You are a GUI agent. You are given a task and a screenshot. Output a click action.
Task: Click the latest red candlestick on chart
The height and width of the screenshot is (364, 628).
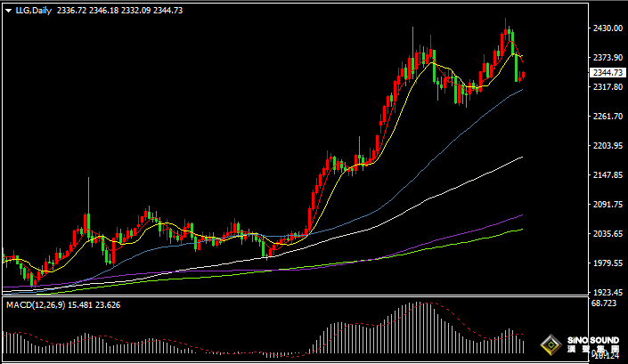tap(523, 76)
